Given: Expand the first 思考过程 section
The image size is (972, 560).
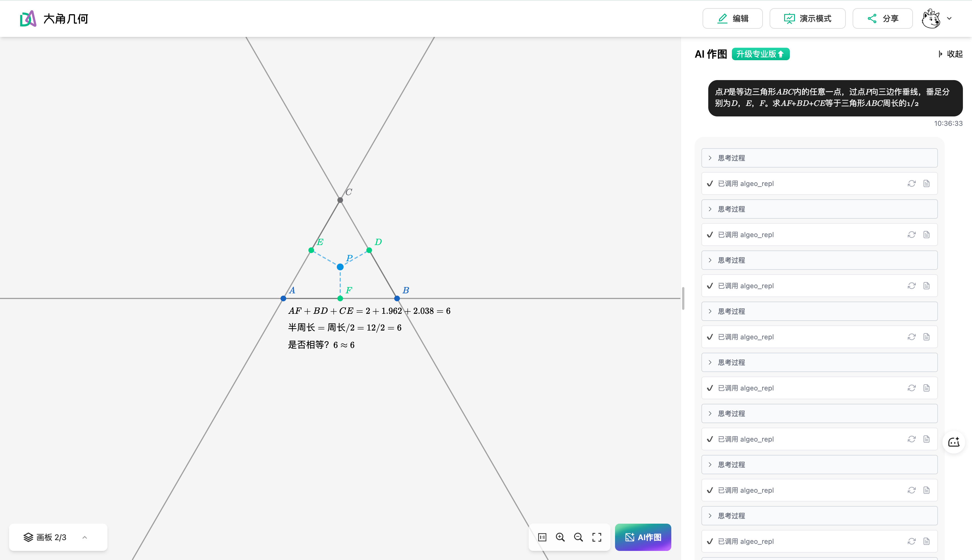Looking at the screenshot, I should click(x=819, y=158).
